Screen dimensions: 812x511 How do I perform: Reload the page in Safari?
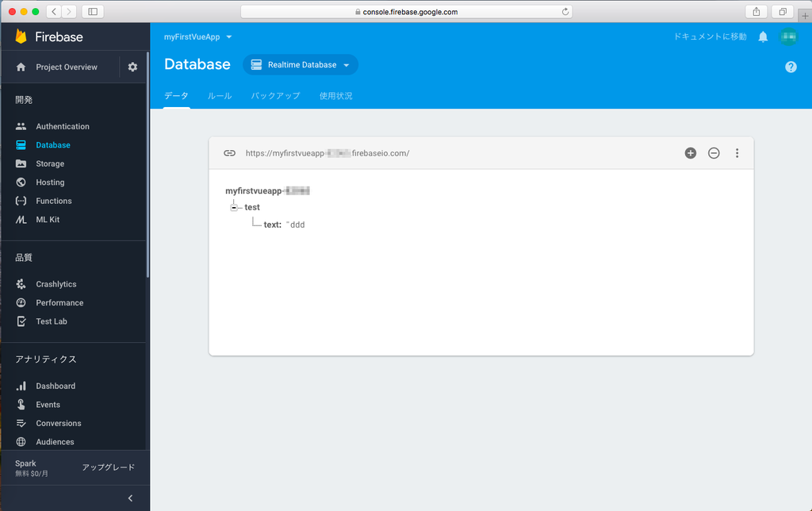[x=565, y=11]
